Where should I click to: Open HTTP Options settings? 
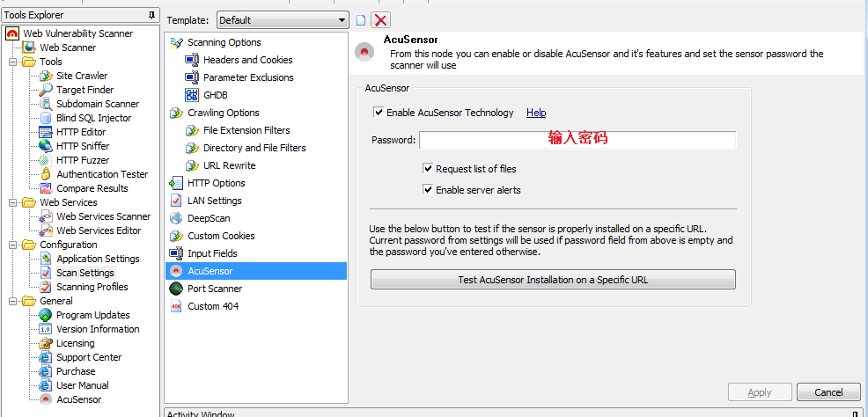tap(217, 183)
